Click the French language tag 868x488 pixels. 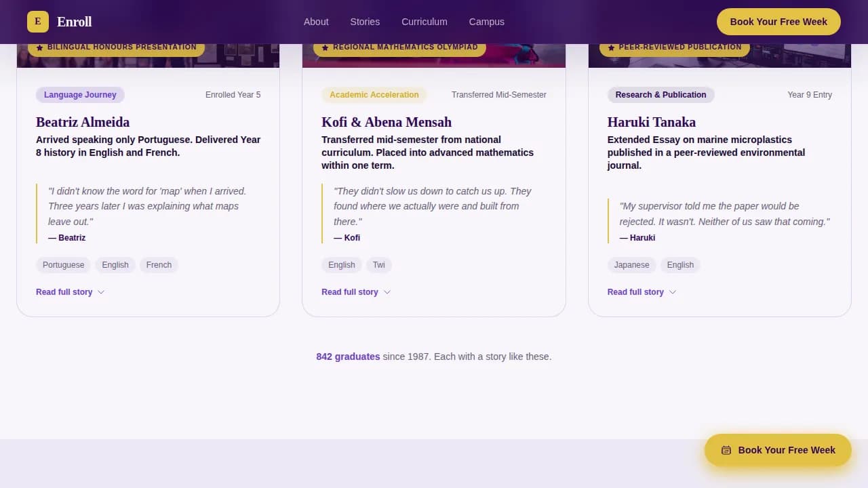[x=159, y=265]
